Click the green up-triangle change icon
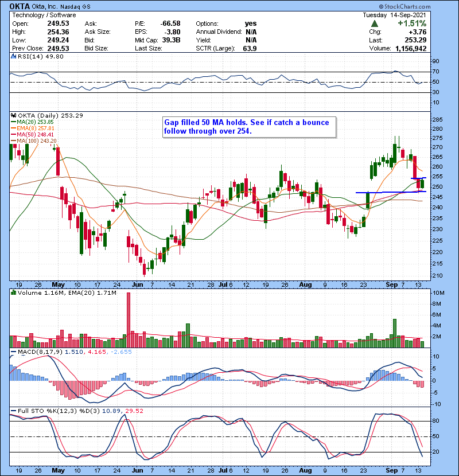The image size is (459, 476). tap(375, 24)
